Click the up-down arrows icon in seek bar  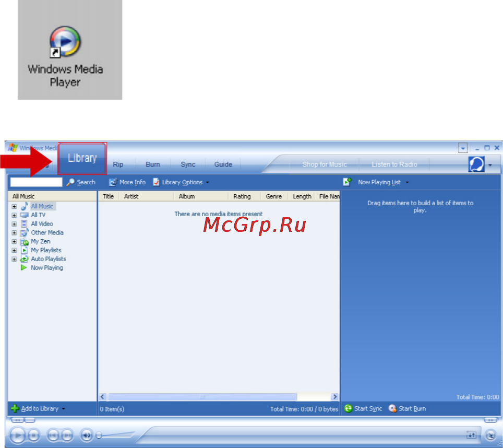click(x=471, y=435)
